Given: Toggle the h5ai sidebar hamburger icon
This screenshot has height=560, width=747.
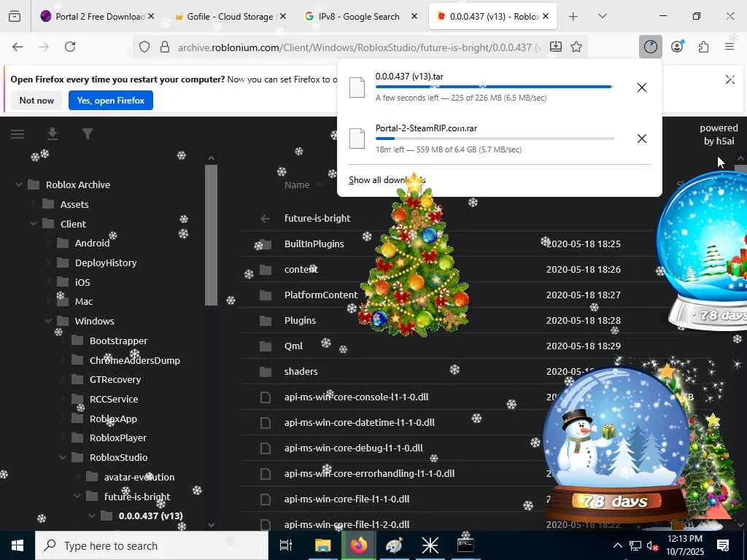Looking at the screenshot, I should [x=18, y=134].
